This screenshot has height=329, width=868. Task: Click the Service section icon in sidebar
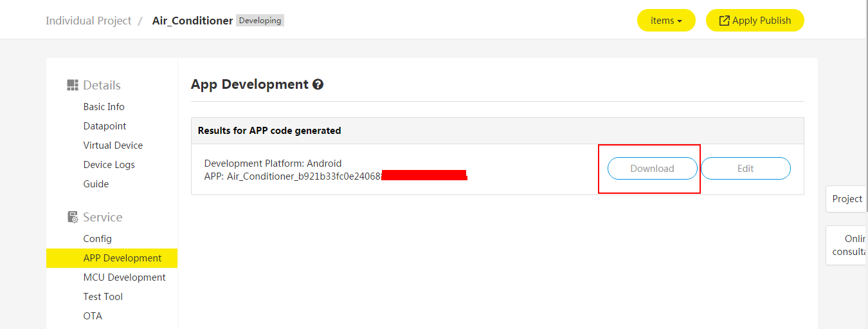click(x=73, y=217)
